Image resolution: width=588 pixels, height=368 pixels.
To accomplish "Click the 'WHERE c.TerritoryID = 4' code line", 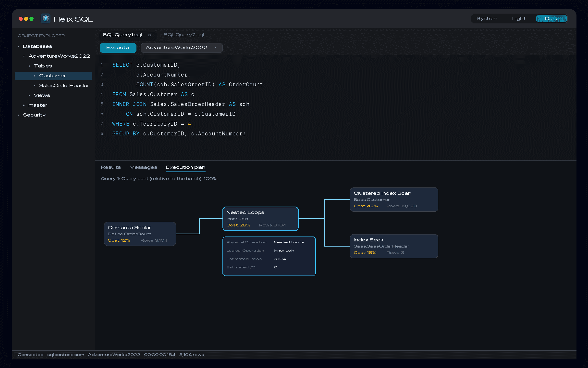I will pyautogui.click(x=151, y=124).
